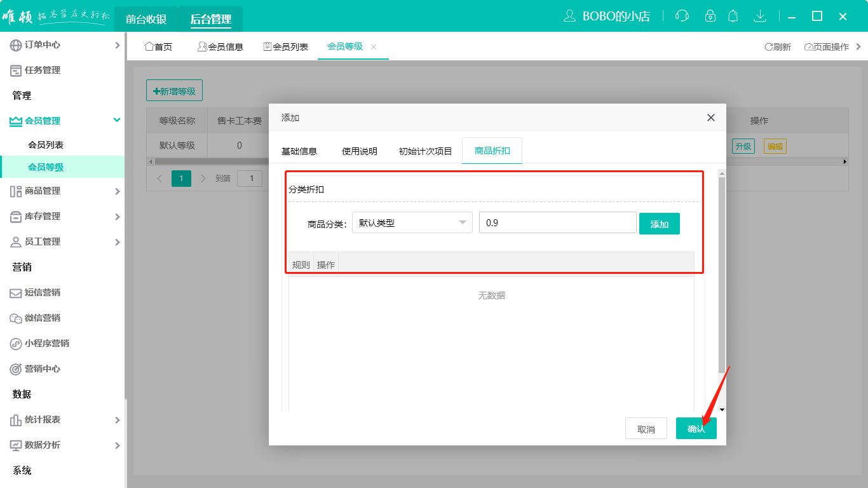Open the notification bell
Image resolution: width=868 pixels, height=488 pixels.
733,16
